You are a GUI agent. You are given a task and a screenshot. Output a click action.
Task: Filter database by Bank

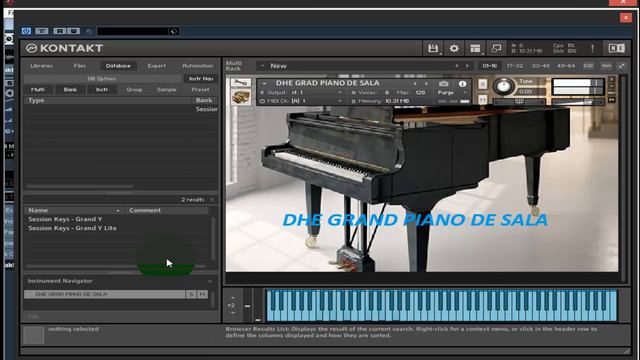tap(70, 89)
